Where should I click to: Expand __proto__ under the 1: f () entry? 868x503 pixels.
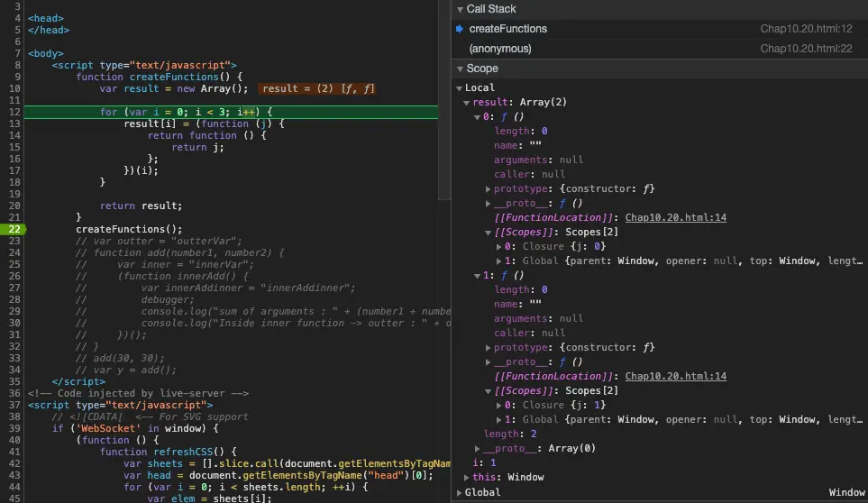[x=488, y=362]
